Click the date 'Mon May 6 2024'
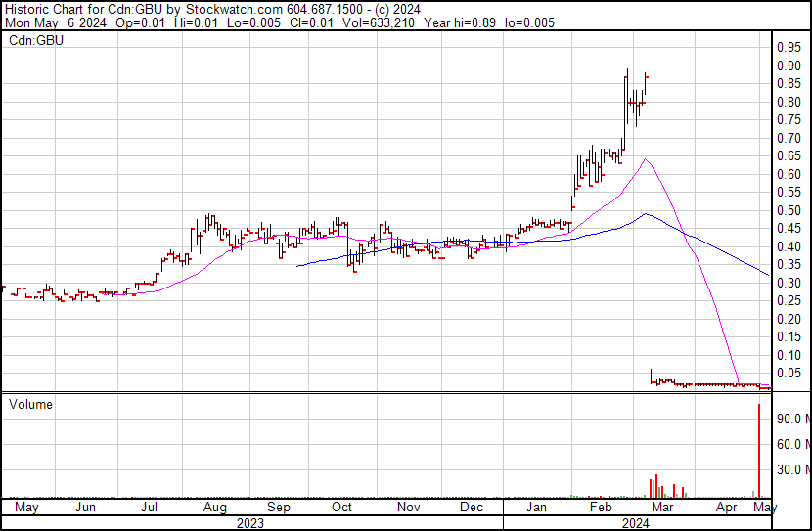The image size is (812, 531). tap(56, 22)
